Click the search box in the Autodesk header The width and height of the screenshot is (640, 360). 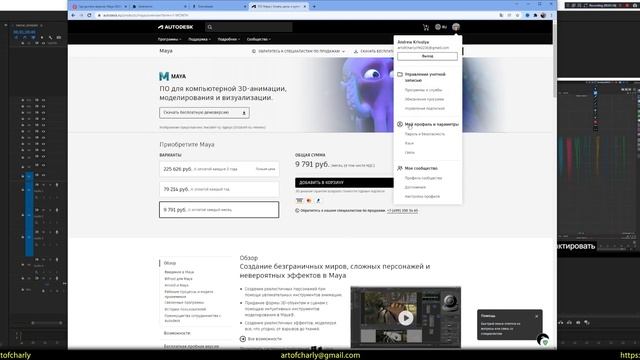pyautogui.click(x=249, y=27)
